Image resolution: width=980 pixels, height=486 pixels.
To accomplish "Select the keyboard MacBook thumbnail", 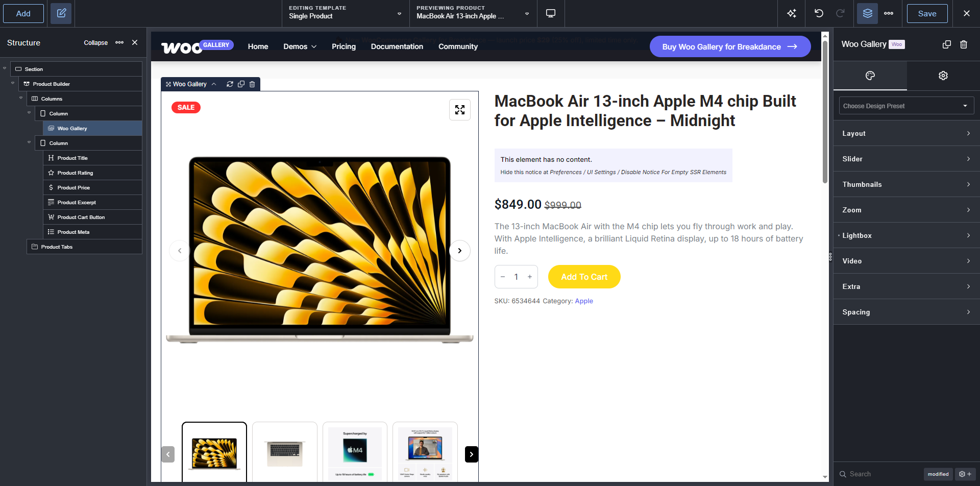I will 285,452.
